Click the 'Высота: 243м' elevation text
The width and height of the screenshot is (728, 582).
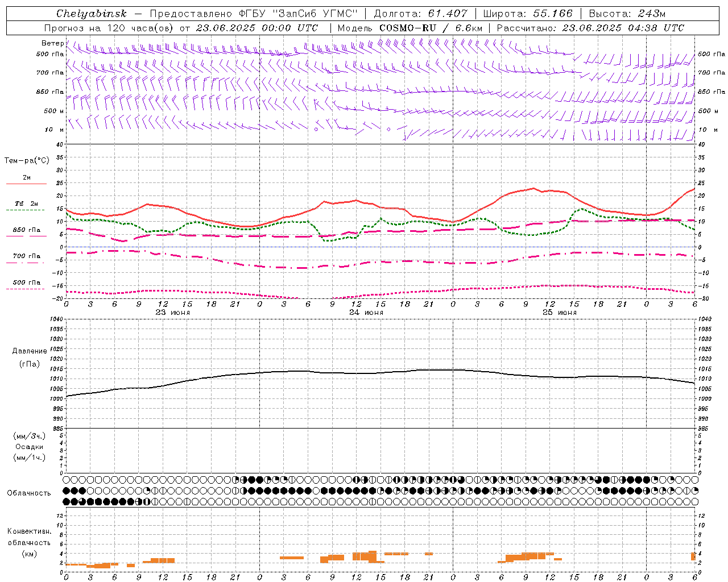pos(627,14)
